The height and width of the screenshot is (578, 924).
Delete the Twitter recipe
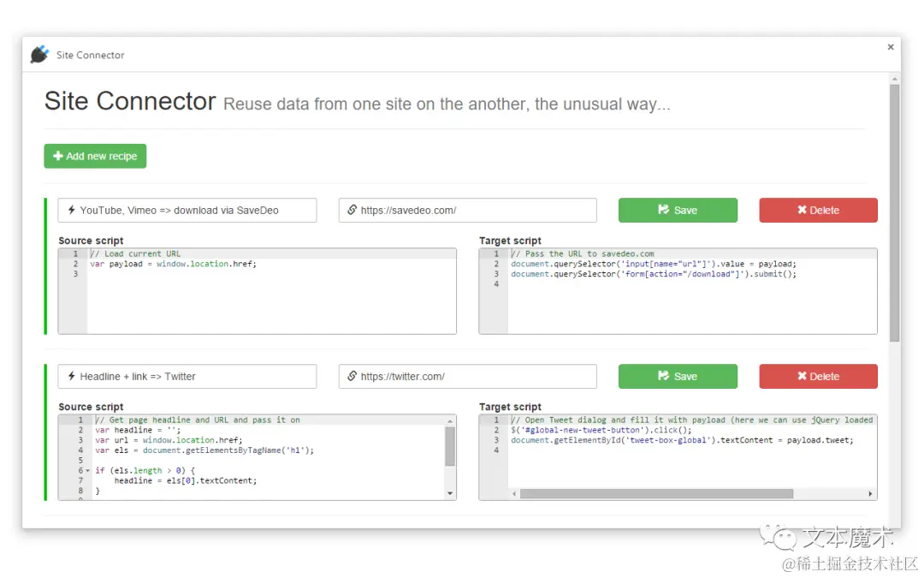(818, 376)
